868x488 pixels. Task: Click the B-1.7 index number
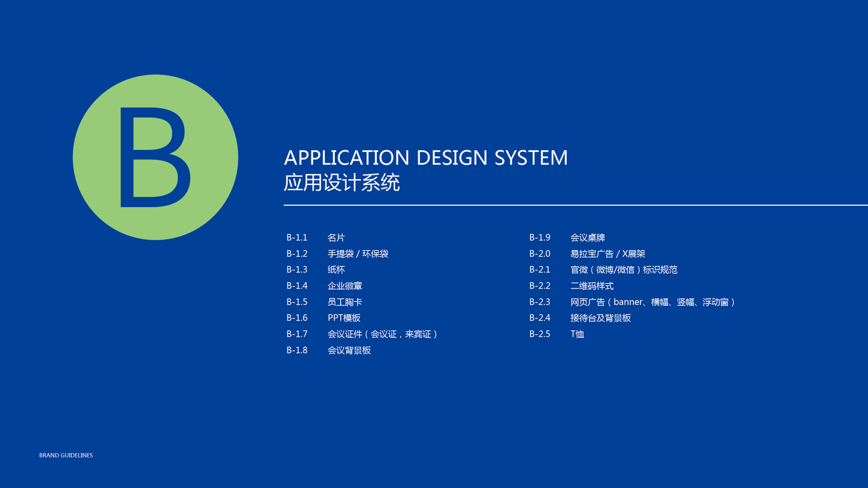(x=297, y=334)
